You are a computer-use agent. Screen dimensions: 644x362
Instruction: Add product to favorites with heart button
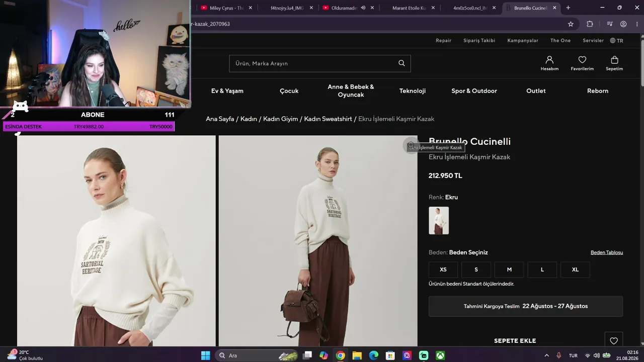tap(614, 341)
